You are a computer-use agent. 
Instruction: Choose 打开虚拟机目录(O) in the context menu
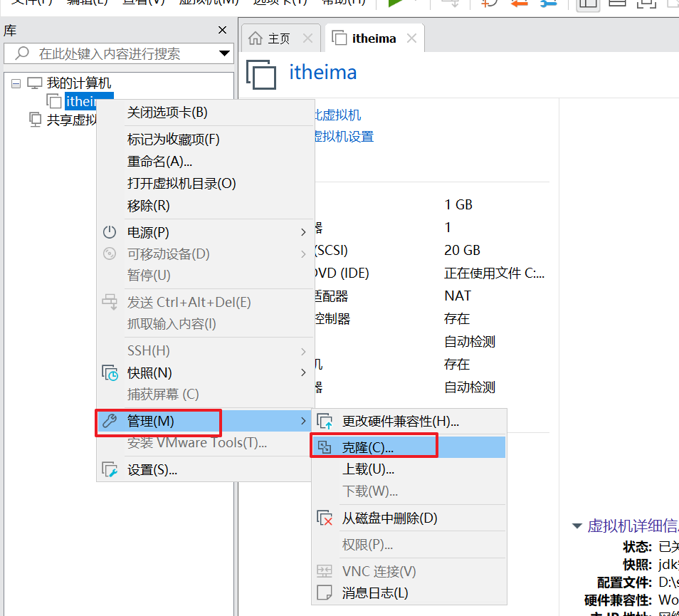click(x=205, y=184)
